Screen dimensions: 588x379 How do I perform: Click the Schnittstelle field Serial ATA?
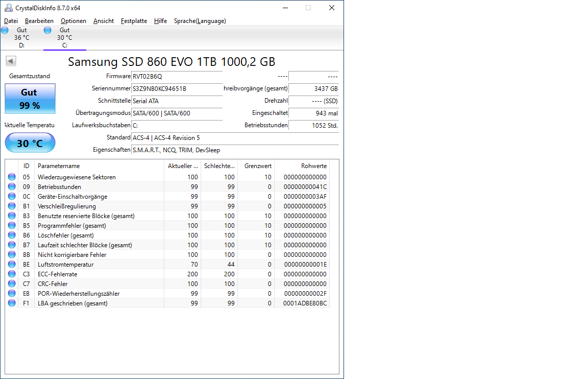pos(177,101)
